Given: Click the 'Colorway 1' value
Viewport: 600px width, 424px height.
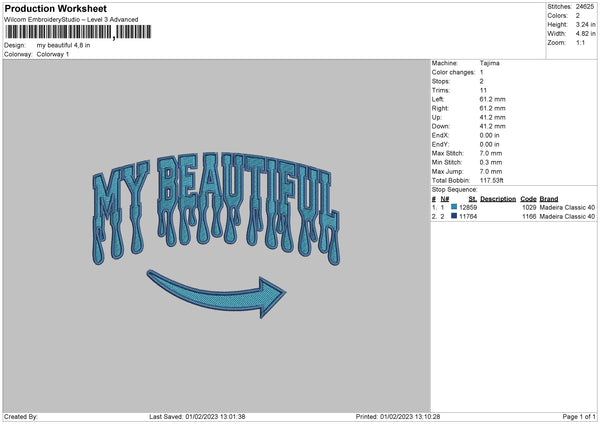Looking at the screenshot, I should pos(53,54).
